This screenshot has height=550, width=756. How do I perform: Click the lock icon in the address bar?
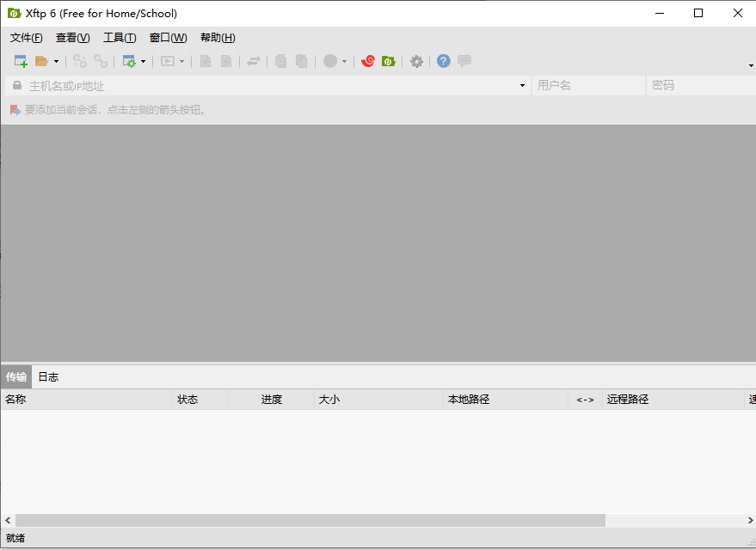[15, 85]
